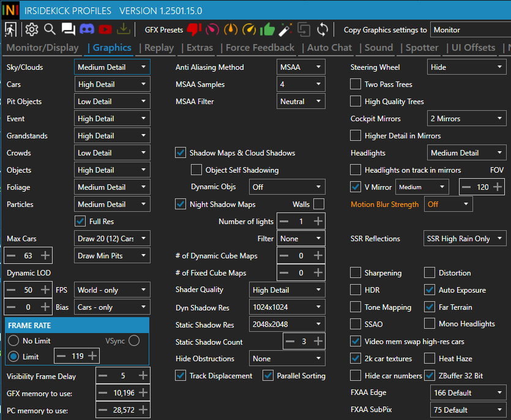511x420 pixels.
Task: Enable Object Self Shadowing
Action: pos(196,170)
